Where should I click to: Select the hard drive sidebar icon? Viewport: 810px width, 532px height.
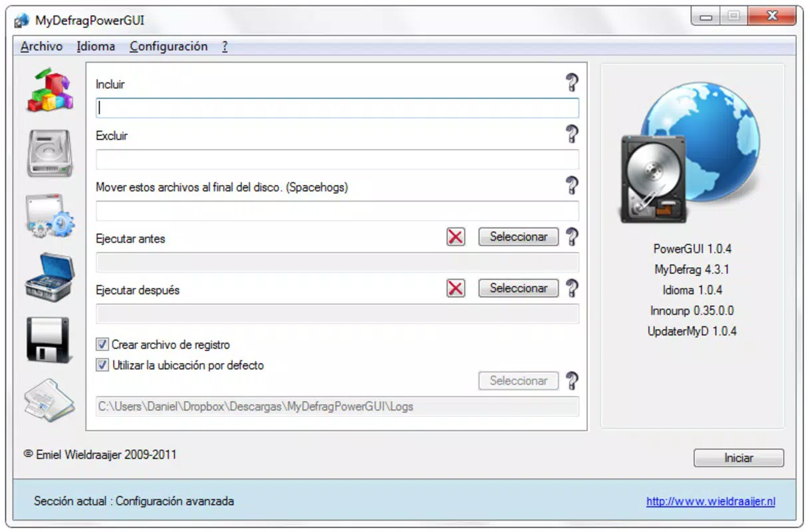50,154
